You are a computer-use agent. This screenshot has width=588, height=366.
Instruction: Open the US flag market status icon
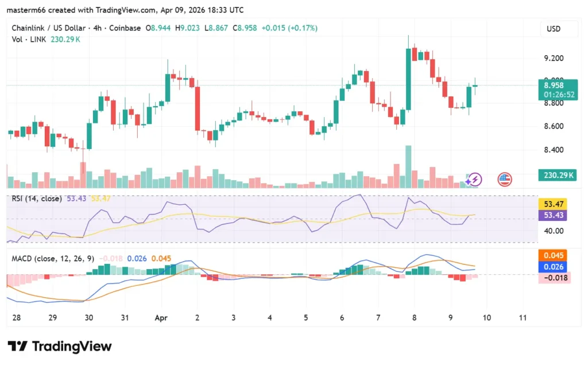click(x=504, y=180)
